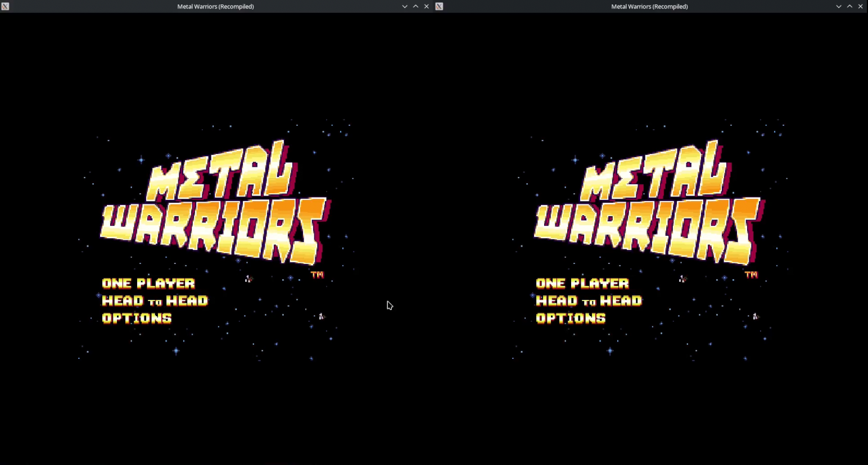Click the right window's title text
Viewport: 868px width, 465px height.
coord(650,7)
